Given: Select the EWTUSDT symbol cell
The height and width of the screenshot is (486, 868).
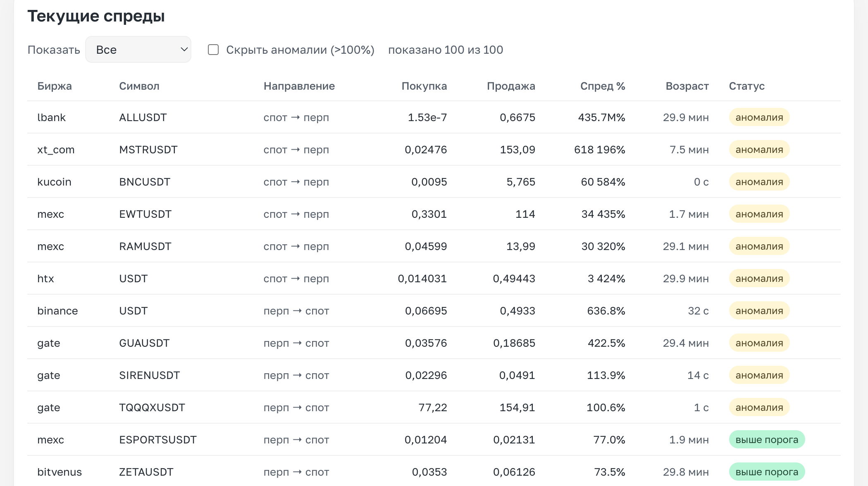Looking at the screenshot, I should [x=145, y=214].
